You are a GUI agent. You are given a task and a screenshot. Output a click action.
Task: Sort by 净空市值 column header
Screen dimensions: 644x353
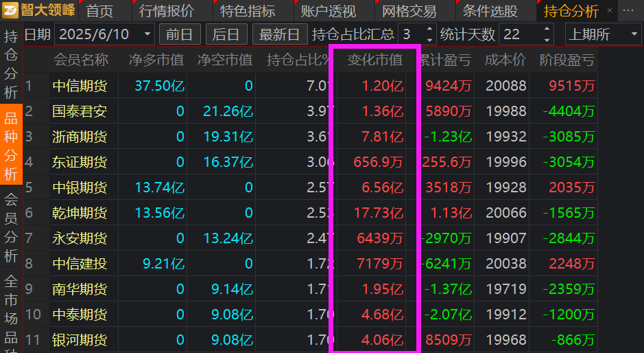coord(225,60)
